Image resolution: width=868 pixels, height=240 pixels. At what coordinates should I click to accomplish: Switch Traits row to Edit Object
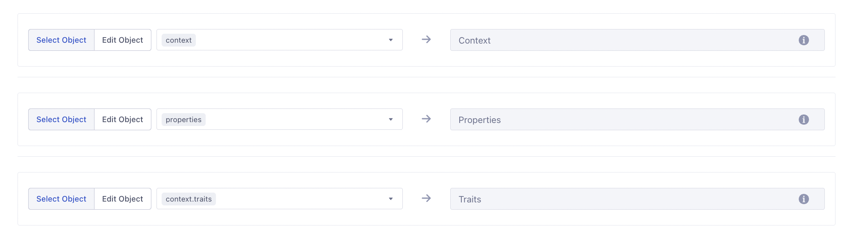(123, 199)
